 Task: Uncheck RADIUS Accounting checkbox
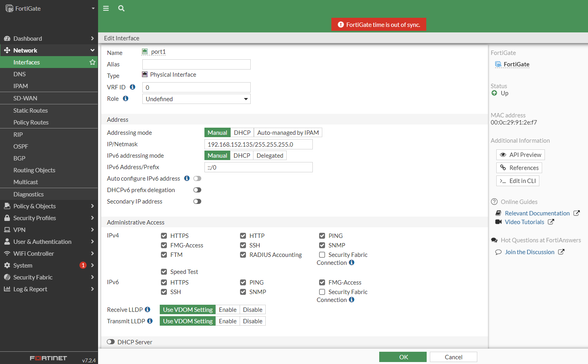click(x=243, y=255)
